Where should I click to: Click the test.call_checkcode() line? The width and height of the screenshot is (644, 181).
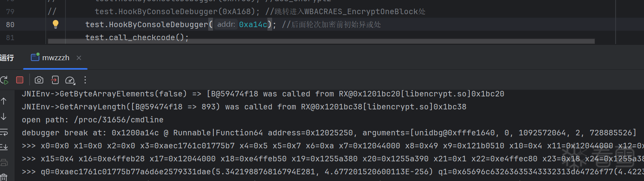[137, 37]
